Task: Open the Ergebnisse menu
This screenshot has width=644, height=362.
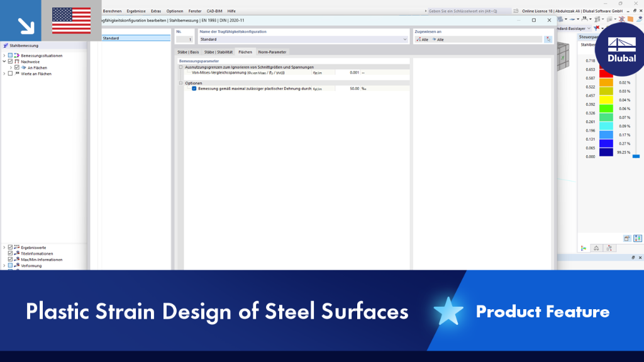Action: pos(136,11)
